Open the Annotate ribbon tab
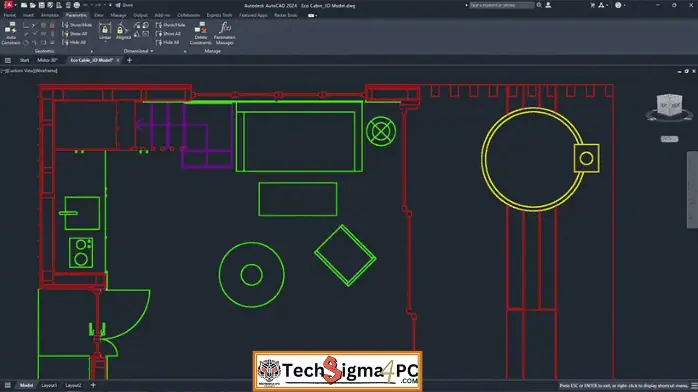 [49, 15]
